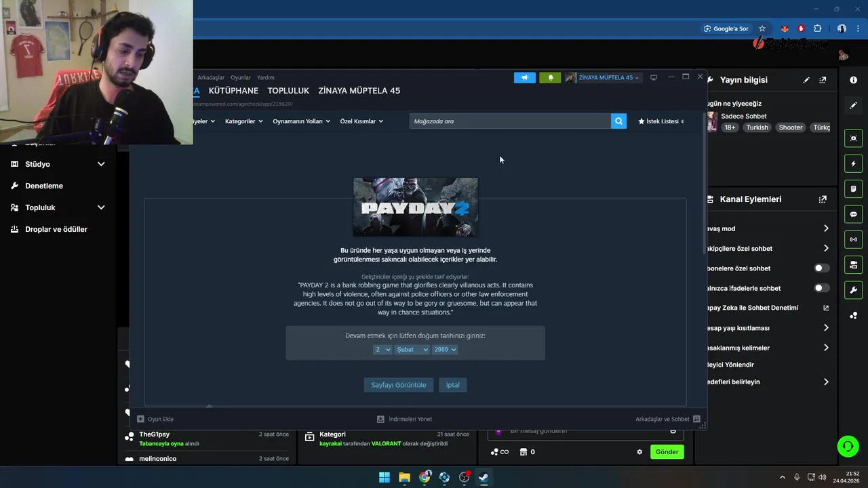Viewport: 868px width, 488px height.
Task: Open Oynamanın Yolları dropdown
Action: (x=301, y=121)
